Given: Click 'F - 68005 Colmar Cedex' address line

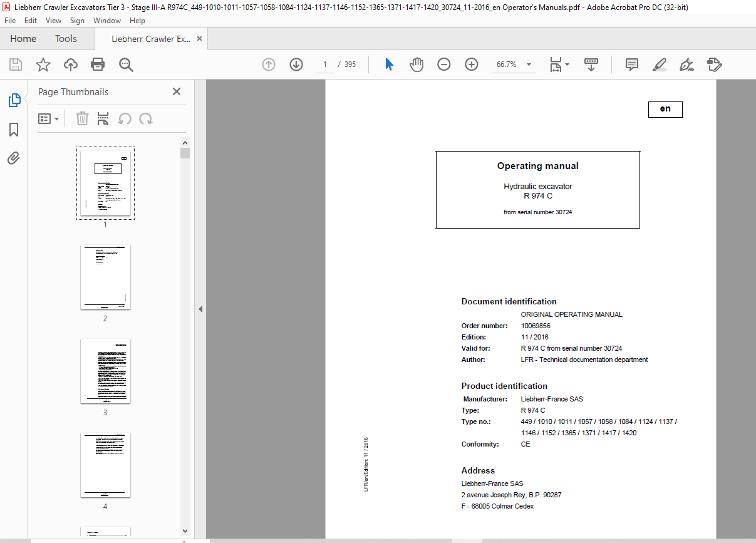Looking at the screenshot, I should coord(497,506).
